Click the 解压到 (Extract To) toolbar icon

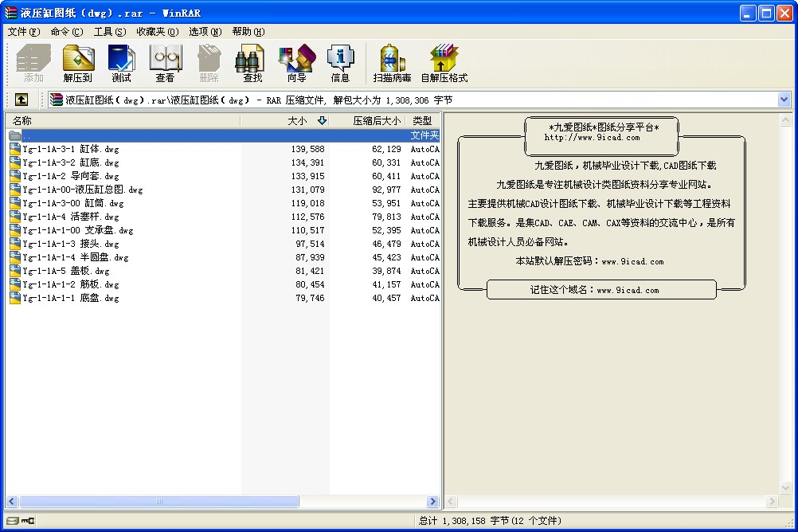point(78,63)
